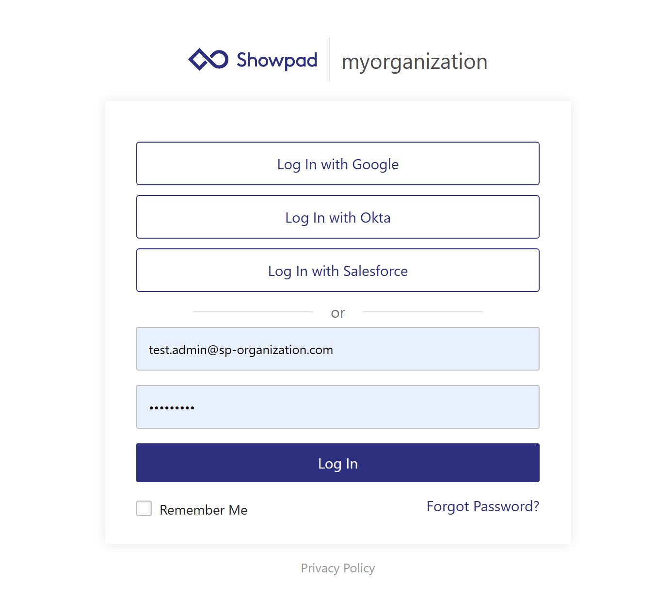Submit credentials via Log In
The image size is (672, 616).
tap(338, 463)
